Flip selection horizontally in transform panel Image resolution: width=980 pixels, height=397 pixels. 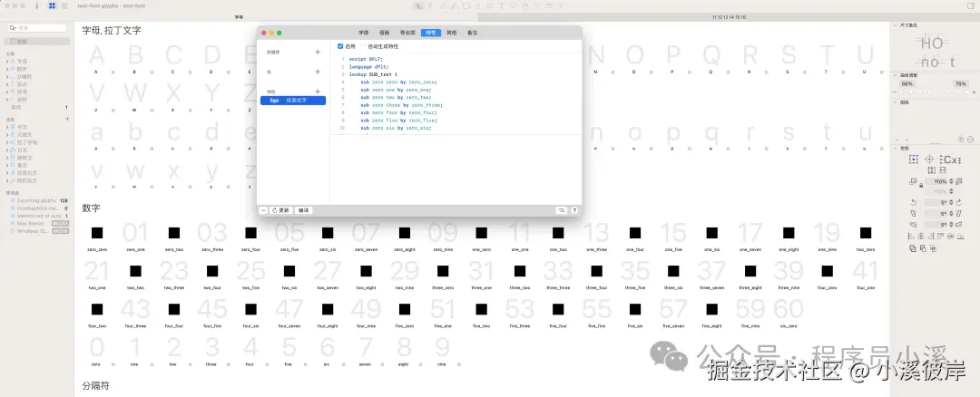(932, 170)
